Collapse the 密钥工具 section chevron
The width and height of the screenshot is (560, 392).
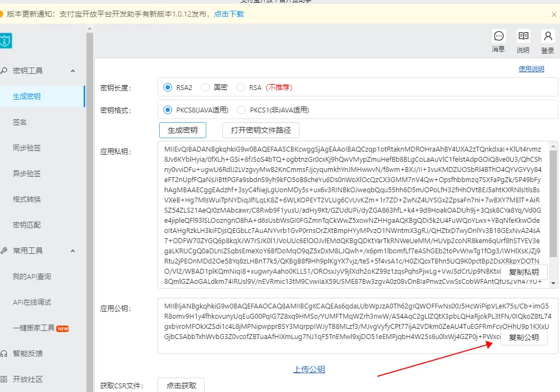73,71
